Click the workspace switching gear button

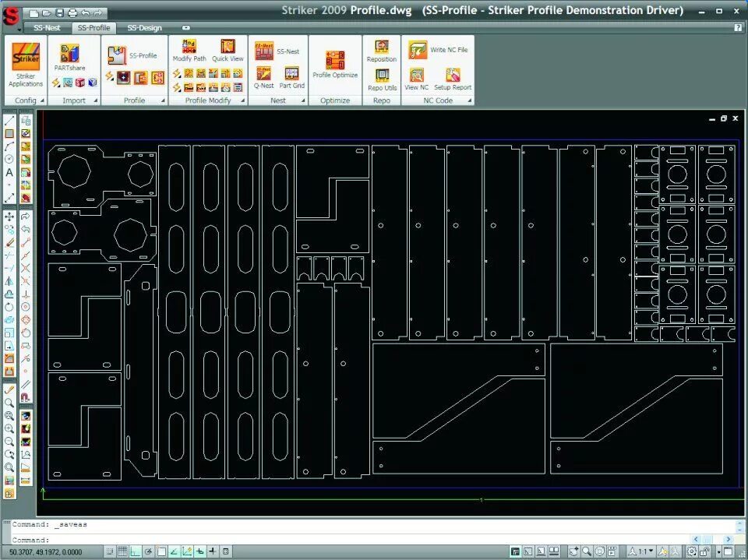coord(692,552)
